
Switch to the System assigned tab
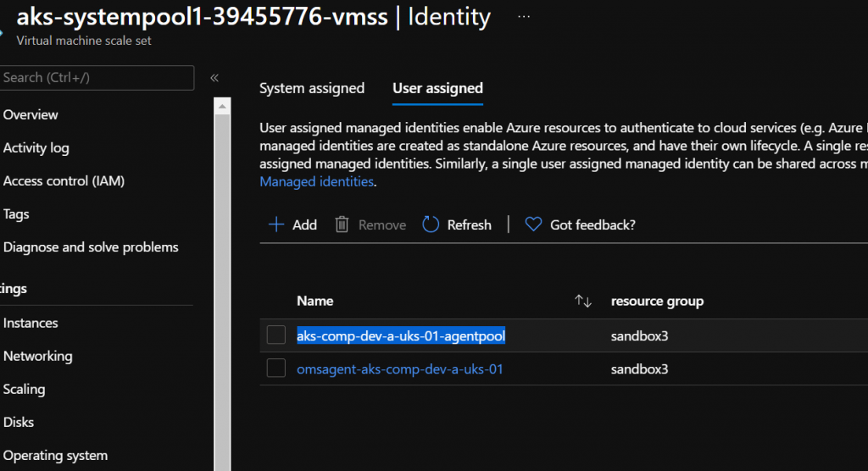coord(312,88)
